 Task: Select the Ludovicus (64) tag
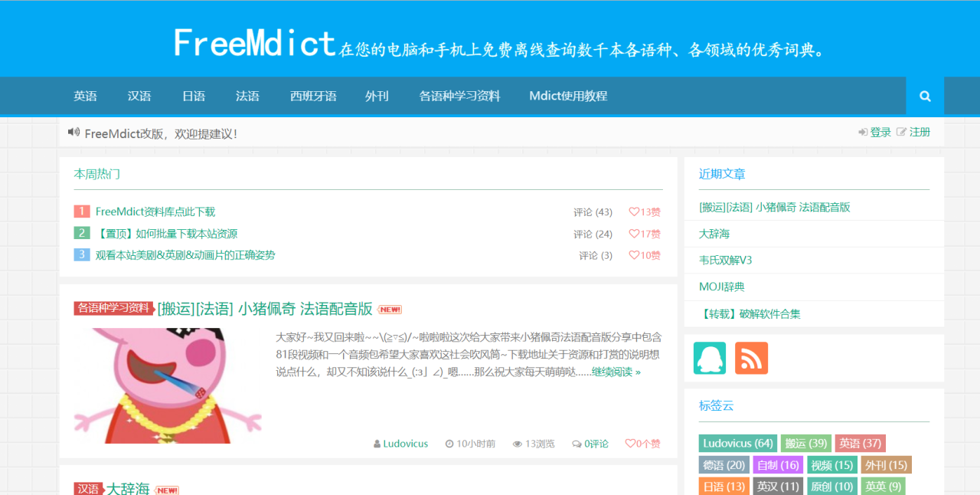(738, 443)
